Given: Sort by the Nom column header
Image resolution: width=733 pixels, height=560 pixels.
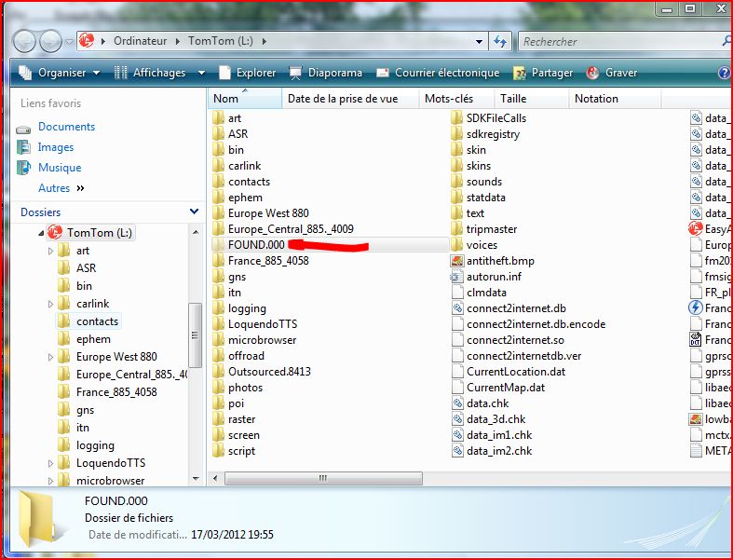Looking at the screenshot, I should [x=245, y=99].
